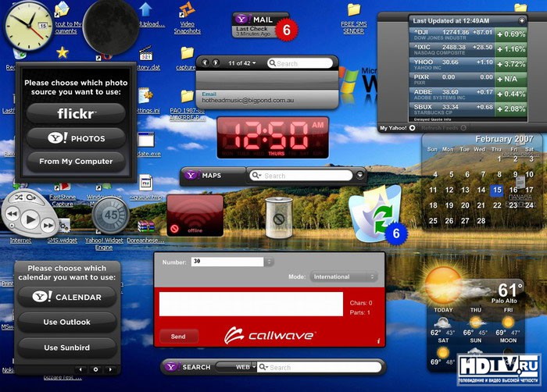Screen dimensions: 547x392
Task: Click the sunny weather icon for Palo Alto
Action: pyautogui.click(x=443, y=286)
